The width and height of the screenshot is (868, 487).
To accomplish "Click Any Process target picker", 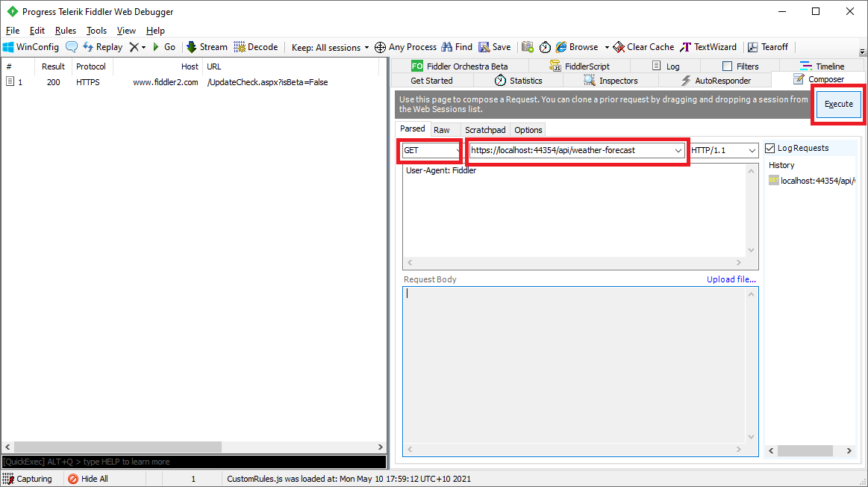I will (x=406, y=47).
